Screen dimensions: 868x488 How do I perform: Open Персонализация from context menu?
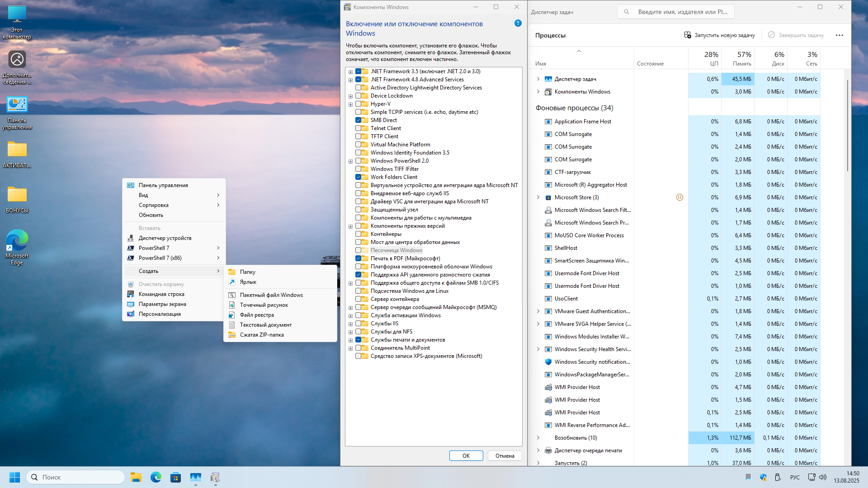pos(174,314)
